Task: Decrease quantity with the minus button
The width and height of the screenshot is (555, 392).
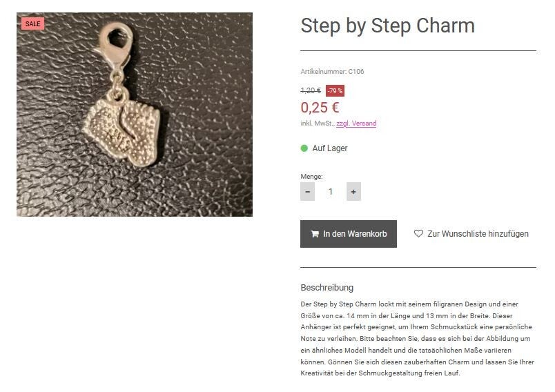Action: click(307, 192)
